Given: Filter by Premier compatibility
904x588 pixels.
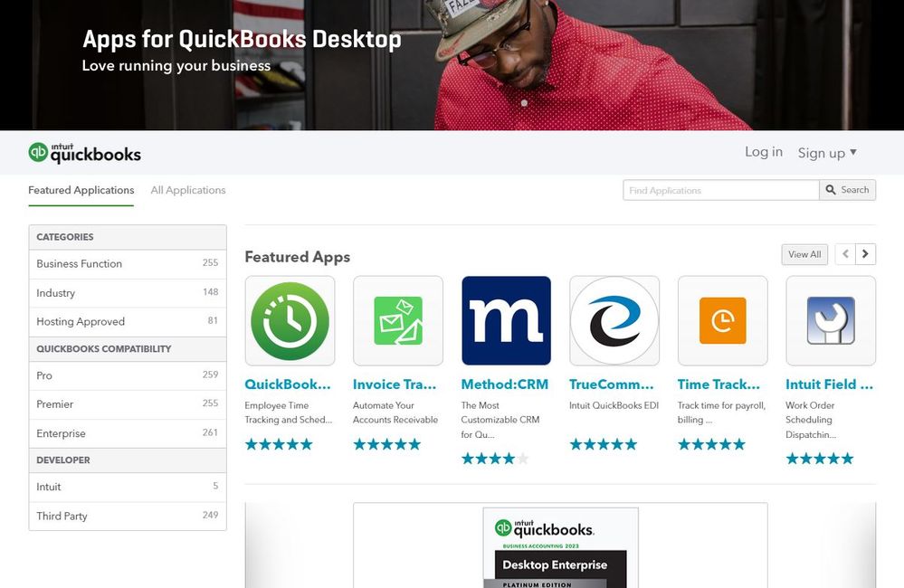Looking at the screenshot, I should (128, 404).
